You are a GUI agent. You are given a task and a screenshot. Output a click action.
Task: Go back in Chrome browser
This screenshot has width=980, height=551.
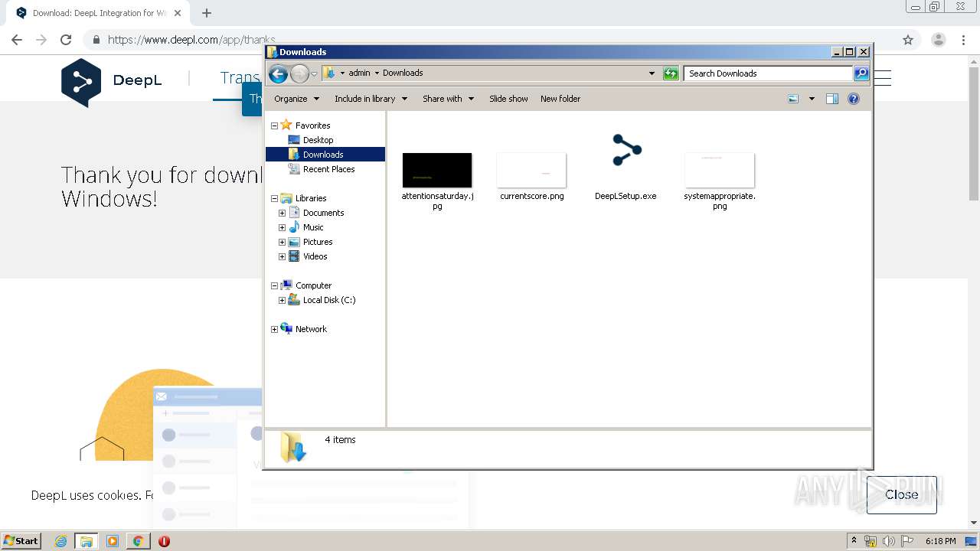click(17, 40)
